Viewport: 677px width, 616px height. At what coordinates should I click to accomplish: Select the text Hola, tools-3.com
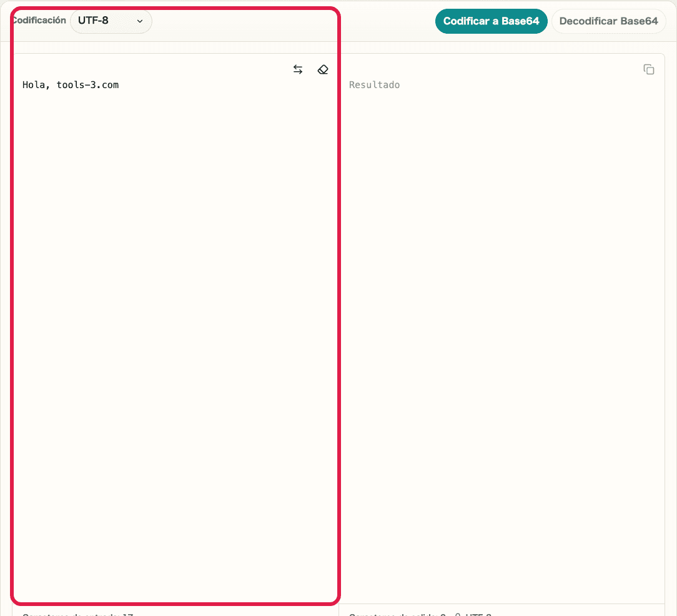point(71,84)
